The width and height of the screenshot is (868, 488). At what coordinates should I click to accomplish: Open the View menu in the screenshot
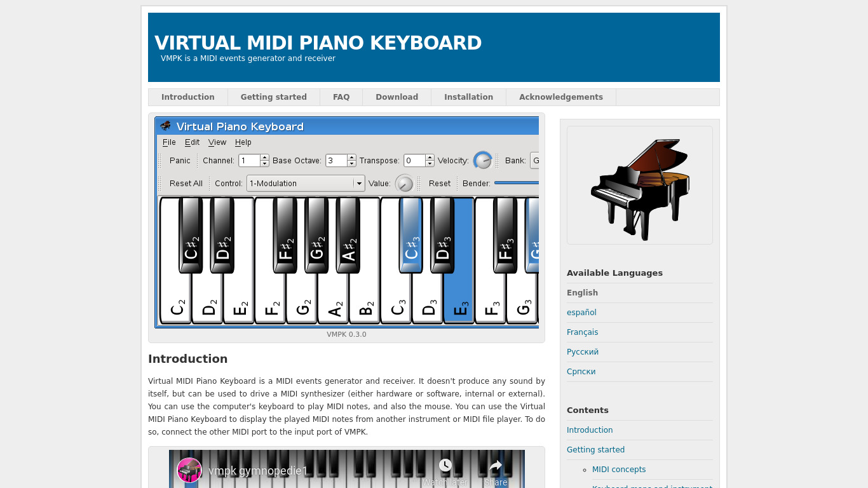pyautogui.click(x=217, y=142)
